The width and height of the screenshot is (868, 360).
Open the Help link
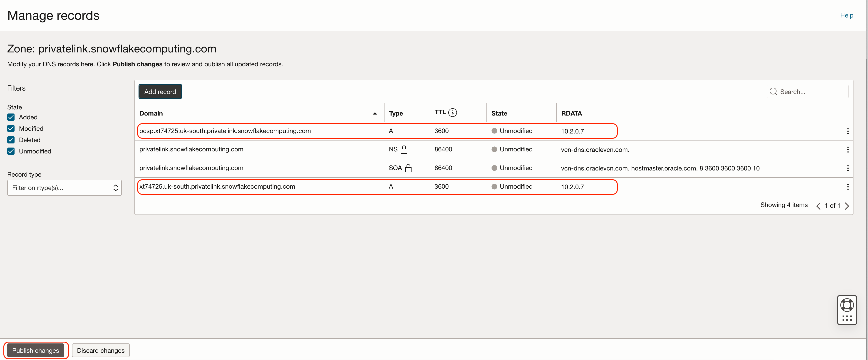[846, 15]
